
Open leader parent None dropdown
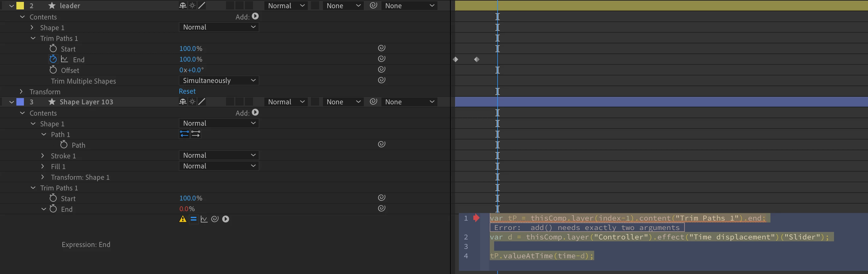pyautogui.click(x=409, y=6)
